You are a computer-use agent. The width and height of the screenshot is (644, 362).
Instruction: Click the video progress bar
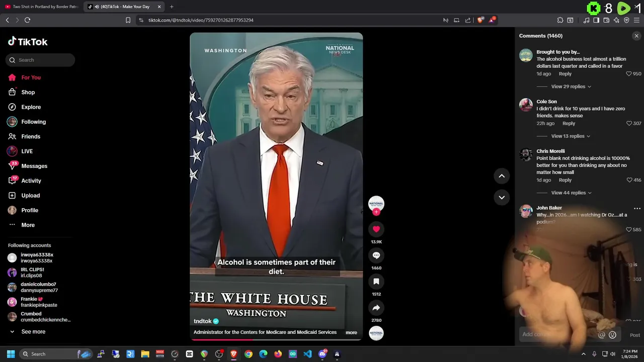[x=276, y=339]
